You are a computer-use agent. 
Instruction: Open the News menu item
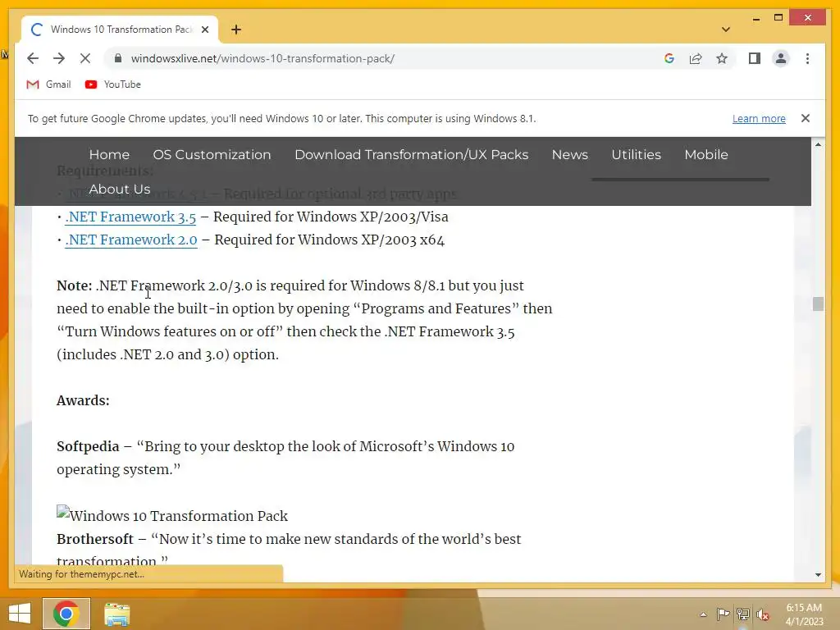570,154
